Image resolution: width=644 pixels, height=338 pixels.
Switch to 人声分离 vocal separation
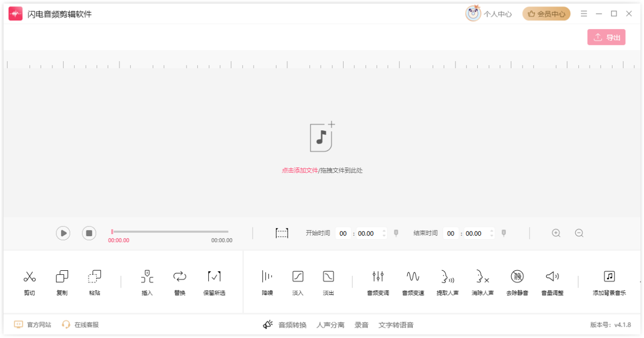pyautogui.click(x=330, y=325)
